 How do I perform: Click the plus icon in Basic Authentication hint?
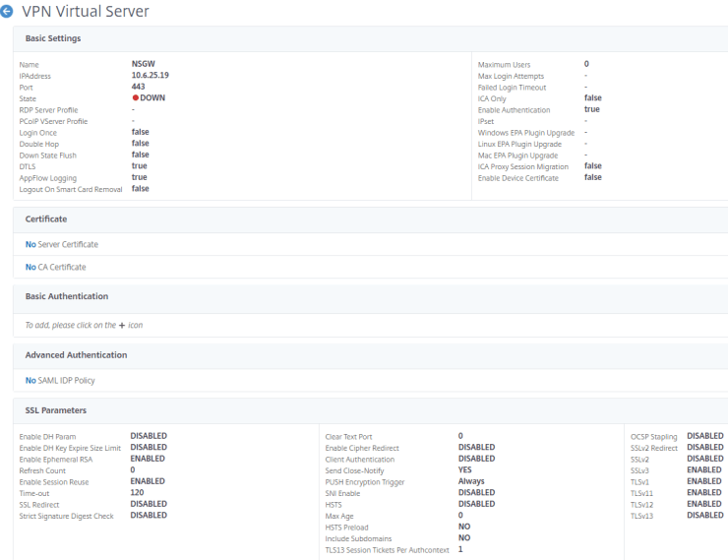coord(122,325)
